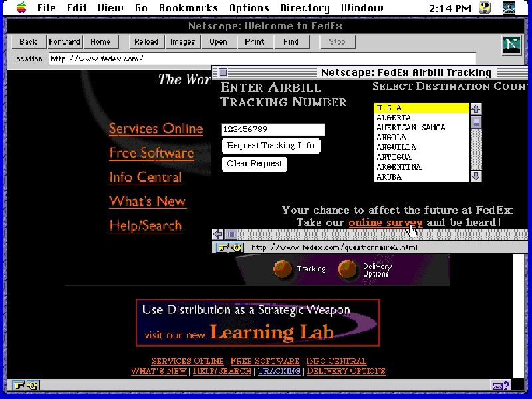The image size is (532, 399).
Task: Open the Edit menu
Action: 76,7
